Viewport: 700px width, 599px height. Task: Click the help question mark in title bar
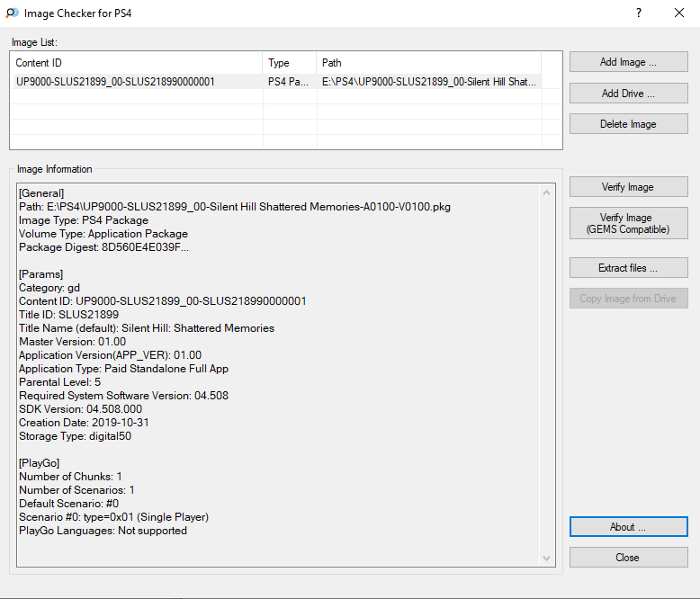click(x=639, y=13)
